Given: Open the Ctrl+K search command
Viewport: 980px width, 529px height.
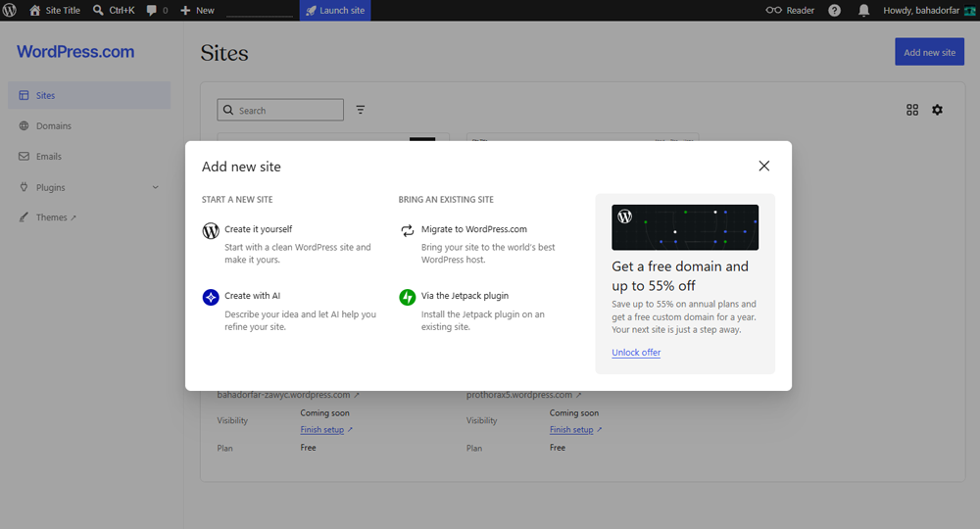Looking at the screenshot, I should tap(114, 10).
